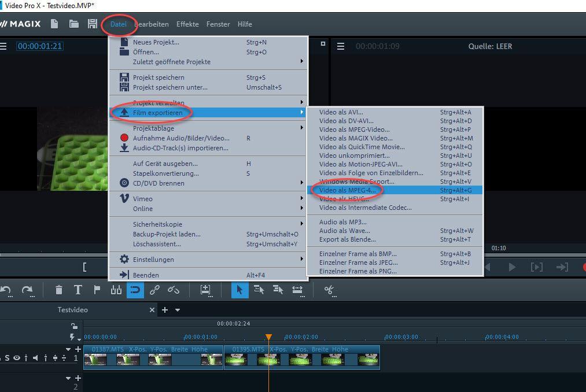Viewport: 586px width, 392px height.
Task: Choose Projekt speichern unter...
Action: pyautogui.click(x=208, y=87)
